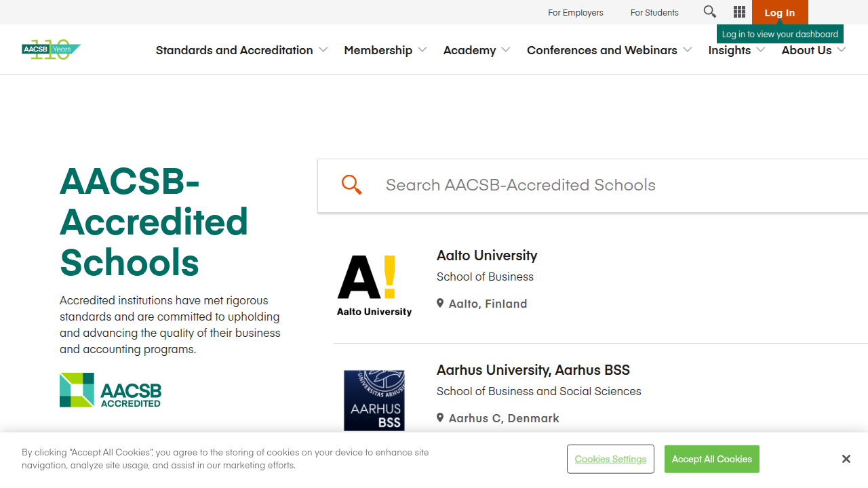
Task: Click the AACSB Accredited badge
Action: pyautogui.click(x=111, y=390)
